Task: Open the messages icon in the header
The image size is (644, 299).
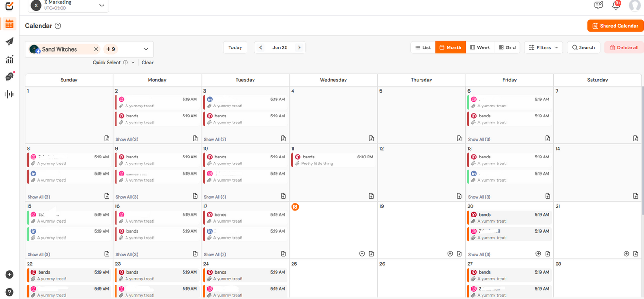Action: [598, 6]
